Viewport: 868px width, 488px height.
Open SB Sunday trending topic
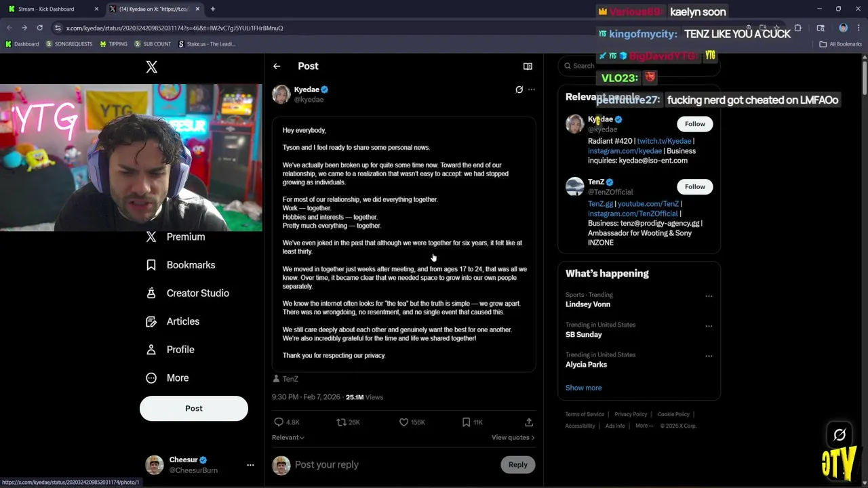pos(584,335)
